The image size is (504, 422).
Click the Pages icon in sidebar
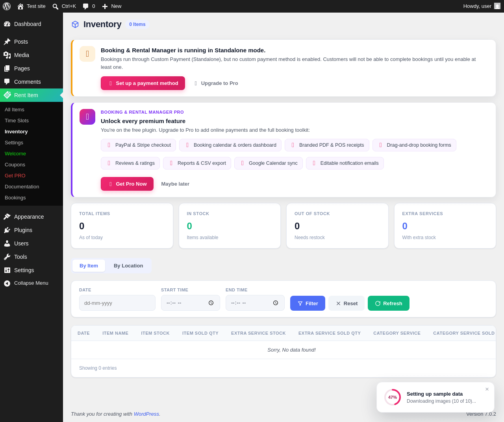7,68
